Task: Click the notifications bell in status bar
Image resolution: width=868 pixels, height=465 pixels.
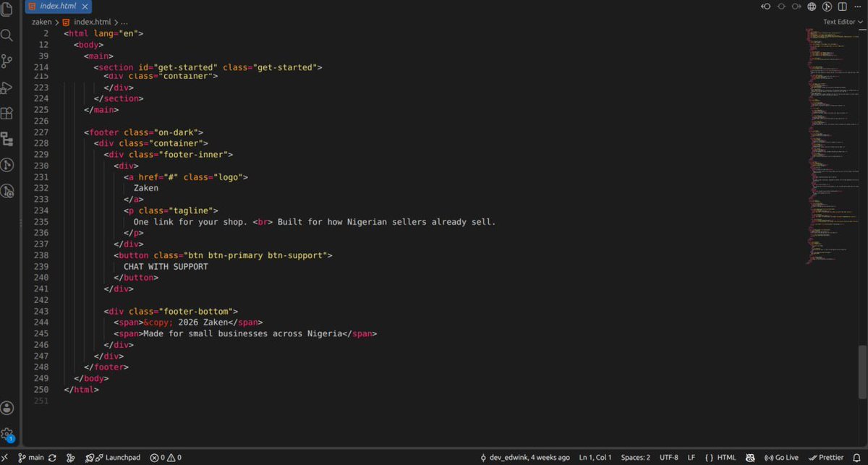Action: [858, 457]
